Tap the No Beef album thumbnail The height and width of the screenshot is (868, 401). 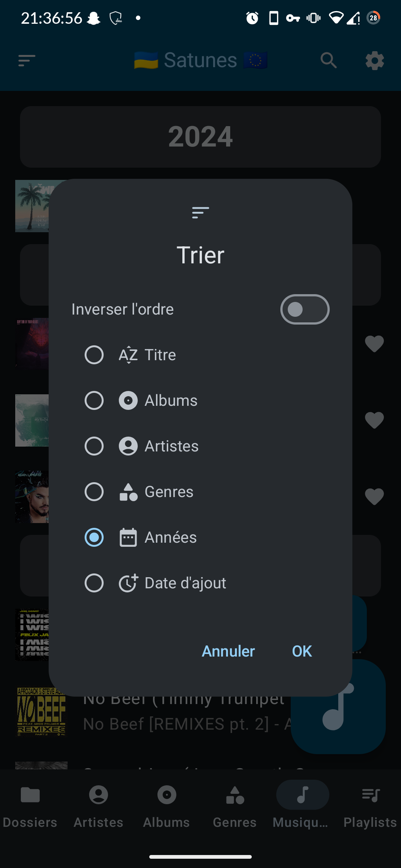[41, 711]
